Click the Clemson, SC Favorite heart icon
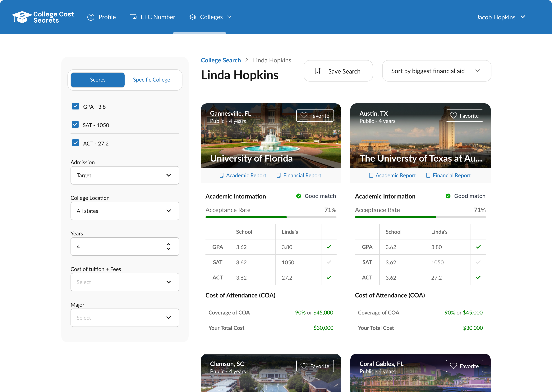The width and height of the screenshot is (552, 392). [304, 366]
